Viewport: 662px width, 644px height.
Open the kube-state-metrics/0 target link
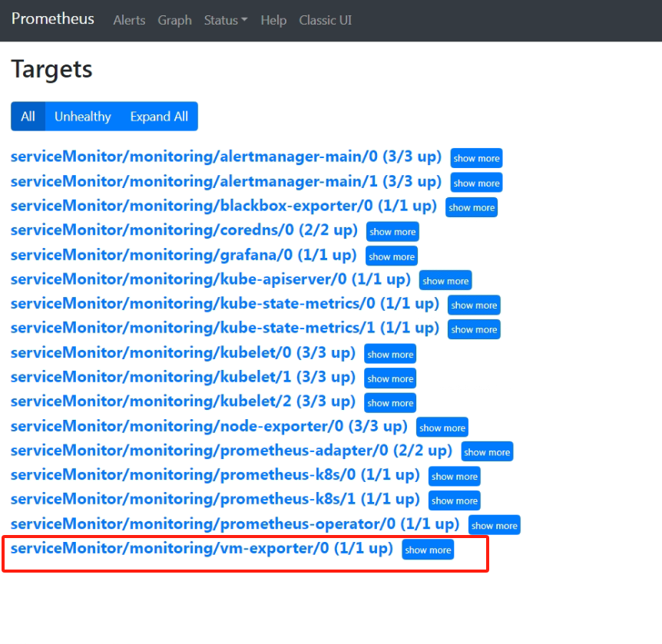pyautogui.click(x=225, y=304)
